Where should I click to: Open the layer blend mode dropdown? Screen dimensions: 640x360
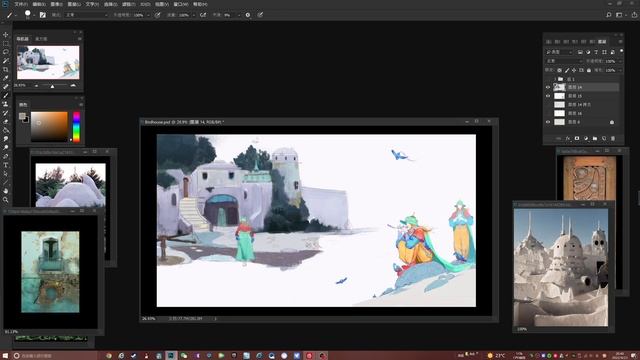tap(564, 61)
